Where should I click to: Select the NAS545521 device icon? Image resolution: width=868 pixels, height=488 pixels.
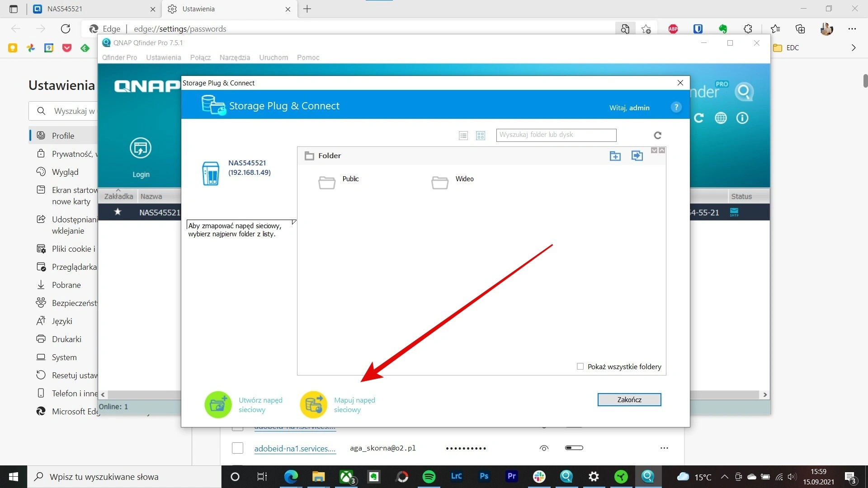click(211, 174)
